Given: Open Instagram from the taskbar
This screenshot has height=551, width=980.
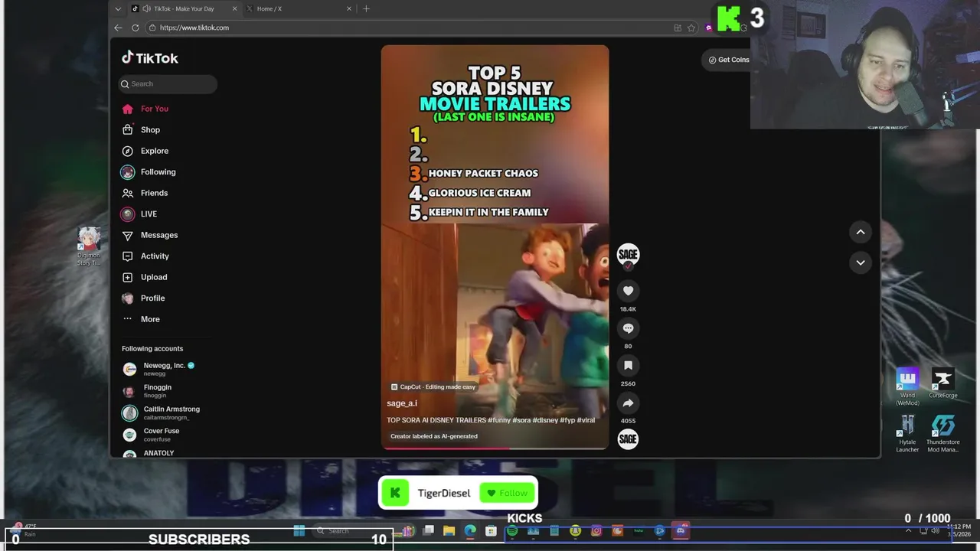Looking at the screenshot, I should (596, 530).
